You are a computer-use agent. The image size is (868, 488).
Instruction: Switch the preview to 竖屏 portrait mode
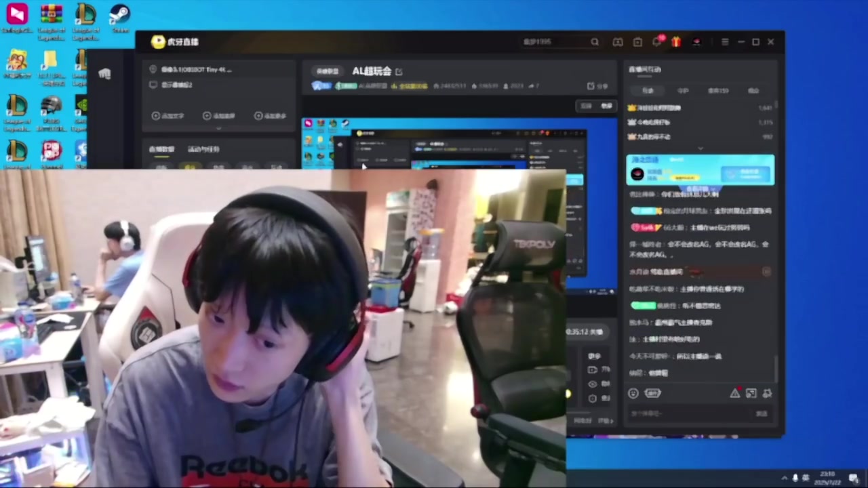click(606, 106)
